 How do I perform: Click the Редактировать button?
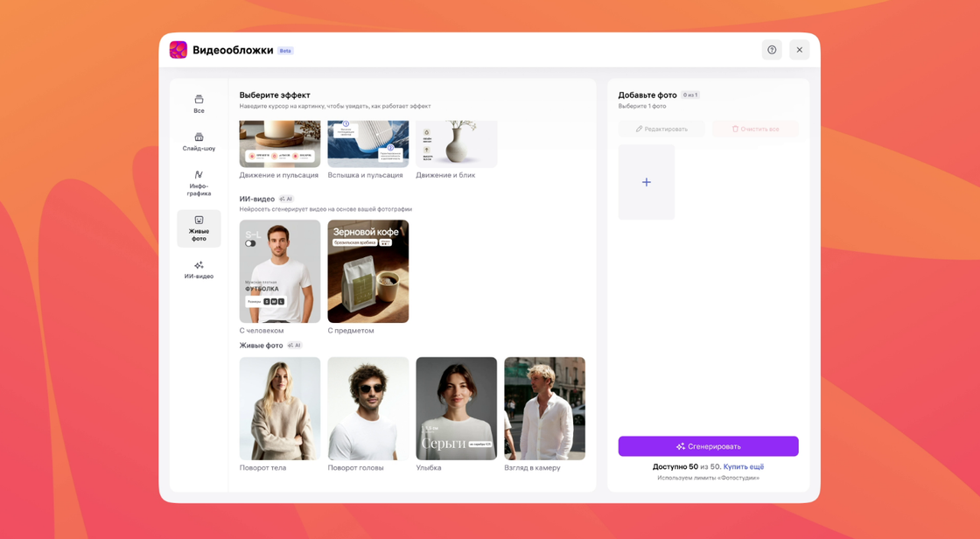pyautogui.click(x=661, y=129)
